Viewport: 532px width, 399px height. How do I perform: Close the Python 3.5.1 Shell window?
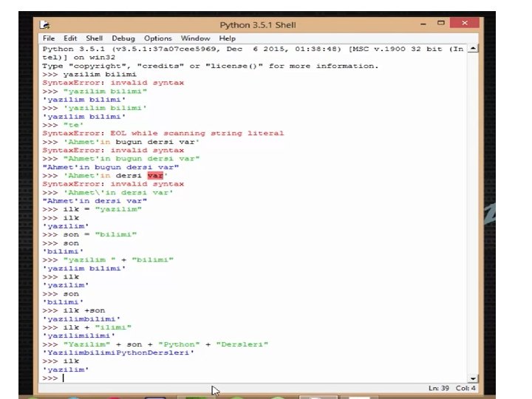(x=465, y=23)
